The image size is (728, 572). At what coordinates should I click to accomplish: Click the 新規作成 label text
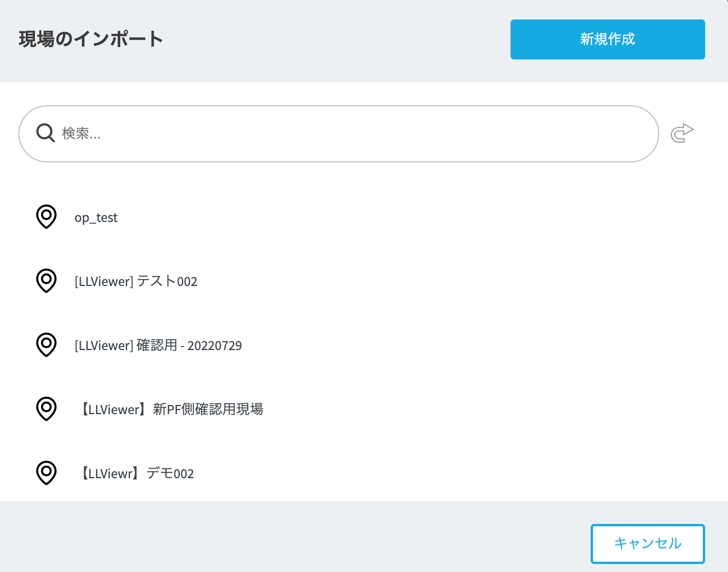click(x=607, y=39)
